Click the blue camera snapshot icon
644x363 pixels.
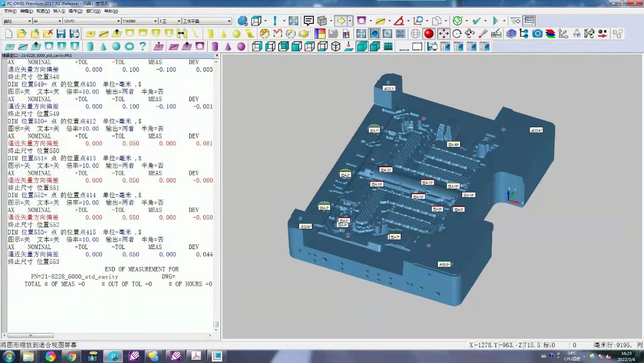point(537,34)
